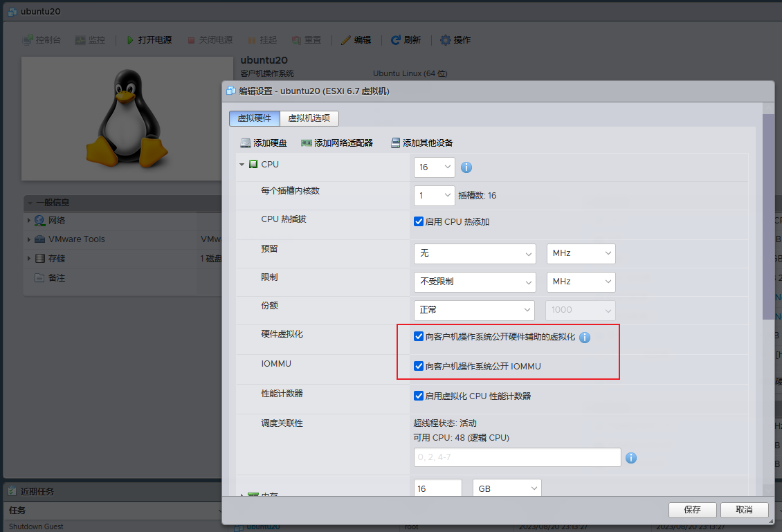Open the memory GB unit dropdown
This screenshot has width=782, height=532.
(507, 488)
